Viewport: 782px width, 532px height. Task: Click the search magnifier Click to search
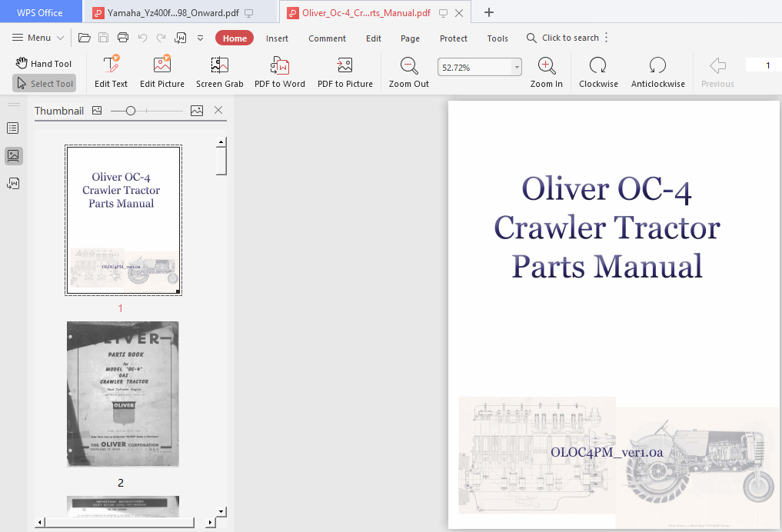[x=563, y=38]
